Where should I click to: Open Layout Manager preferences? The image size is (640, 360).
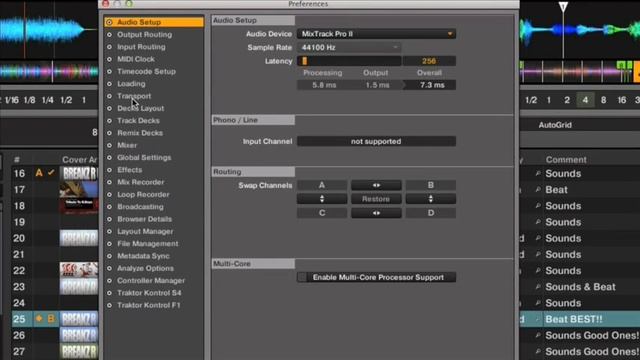(145, 231)
